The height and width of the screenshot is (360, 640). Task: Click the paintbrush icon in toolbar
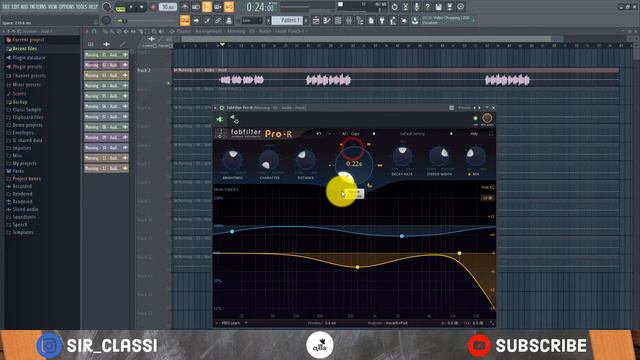(207, 20)
